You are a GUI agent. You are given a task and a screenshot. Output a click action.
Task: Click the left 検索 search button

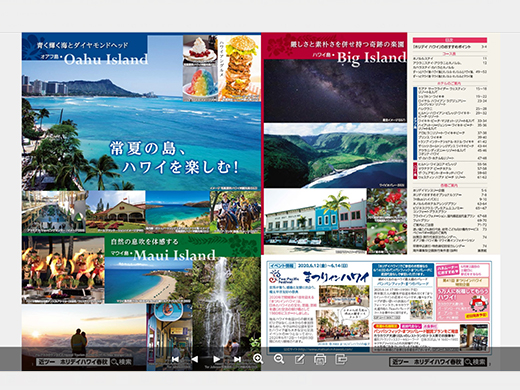click(121, 362)
